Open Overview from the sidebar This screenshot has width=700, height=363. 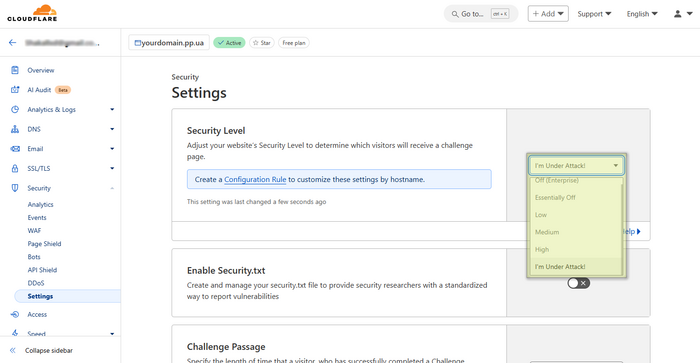coord(41,71)
